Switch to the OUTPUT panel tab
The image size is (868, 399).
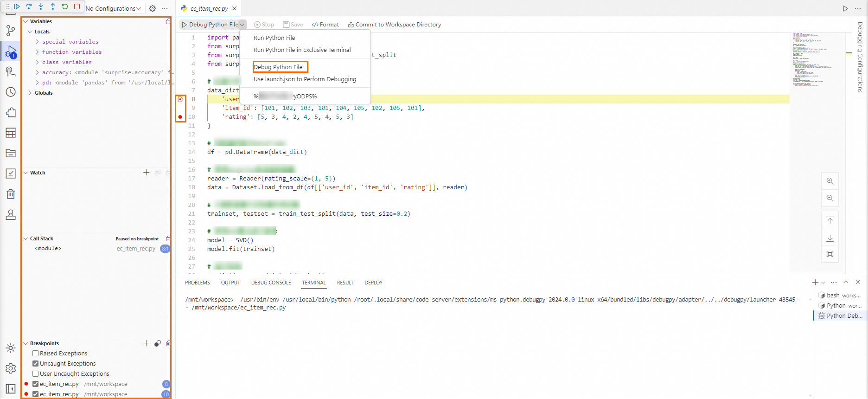click(230, 283)
